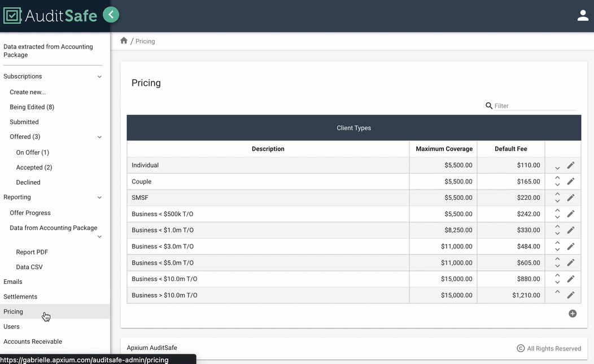Collapse the Reporting section
The image size is (594, 364).
(x=99, y=197)
